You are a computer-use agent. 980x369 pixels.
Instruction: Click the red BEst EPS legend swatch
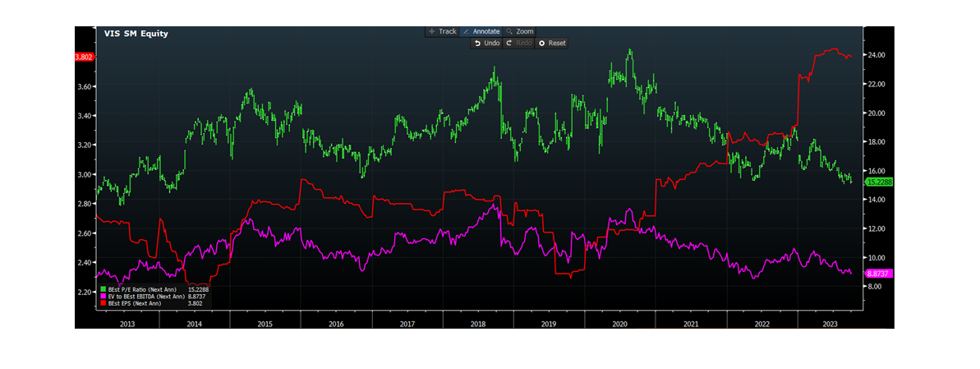pyautogui.click(x=103, y=303)
